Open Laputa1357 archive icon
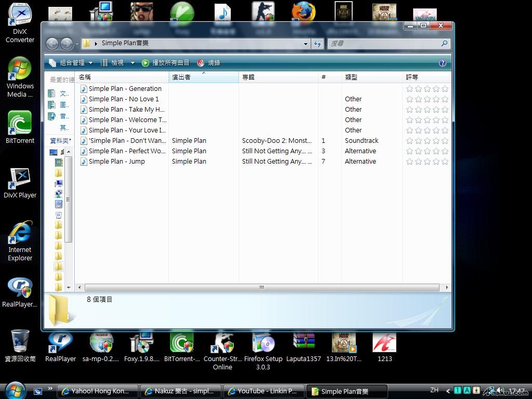 pos(303,347)
